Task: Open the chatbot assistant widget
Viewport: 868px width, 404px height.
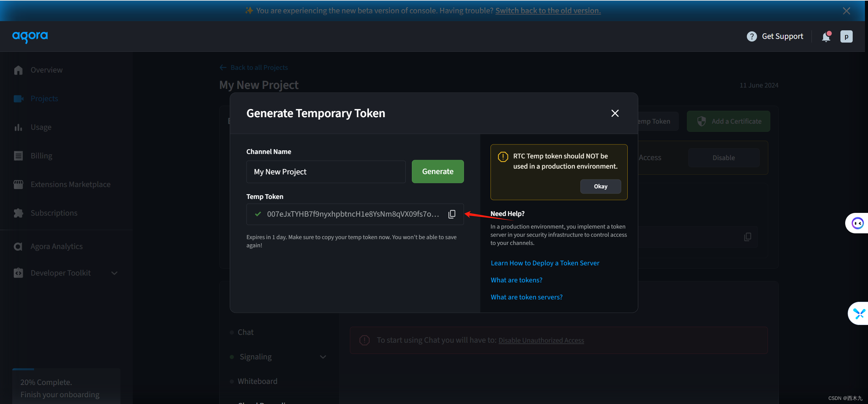Action: 857,223
